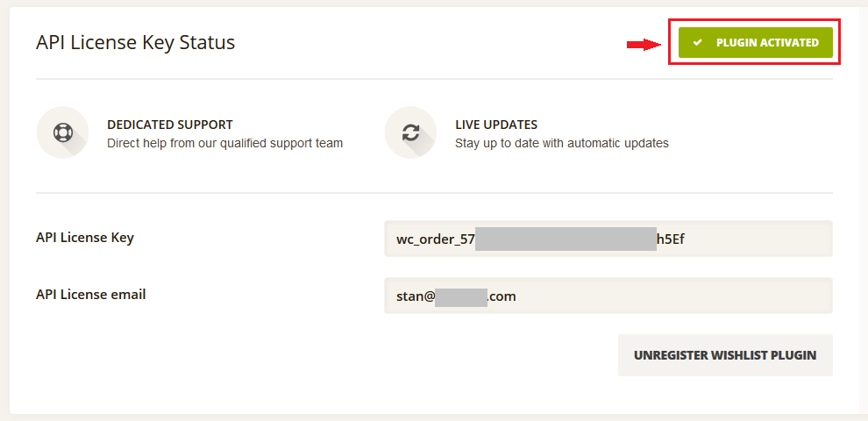
Task: Place cursor at 'wc_order_57' key prefix
Action: point(436,239)
